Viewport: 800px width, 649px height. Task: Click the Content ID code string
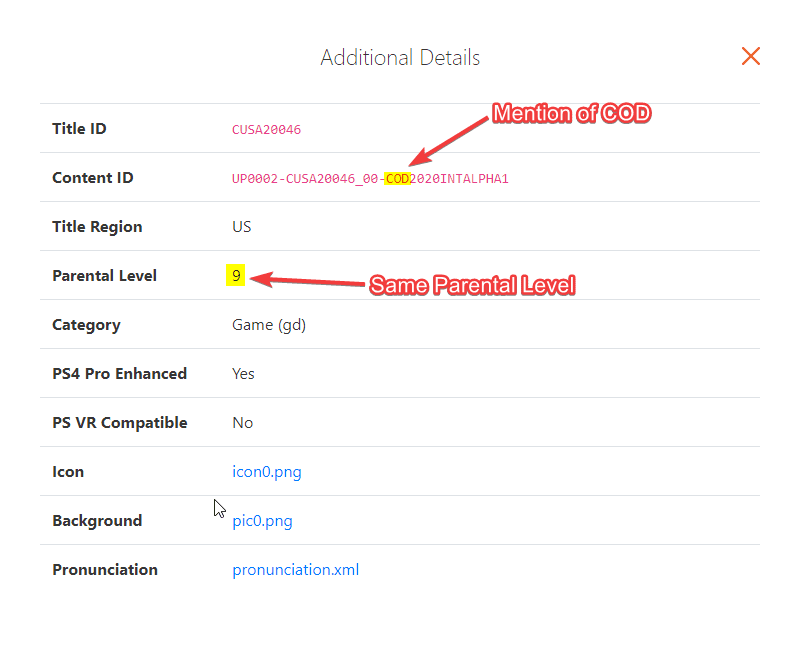[x=370, y=179]
